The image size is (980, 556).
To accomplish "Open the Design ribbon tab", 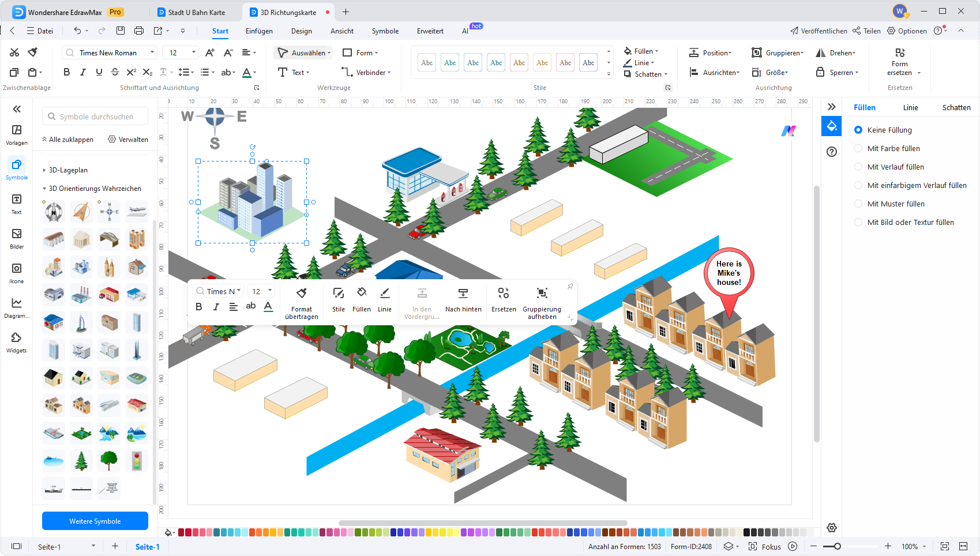I will click(x=301, y=31).
